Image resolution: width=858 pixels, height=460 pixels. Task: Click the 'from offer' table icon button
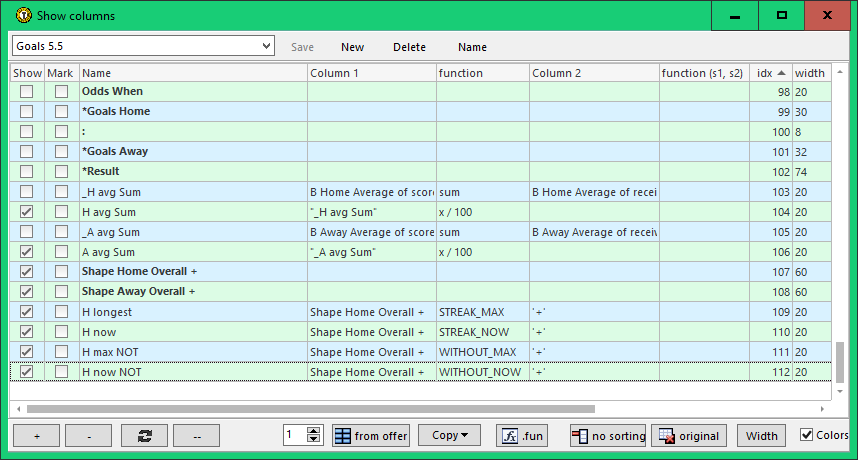pyautogui.click(x=370, y=436)
